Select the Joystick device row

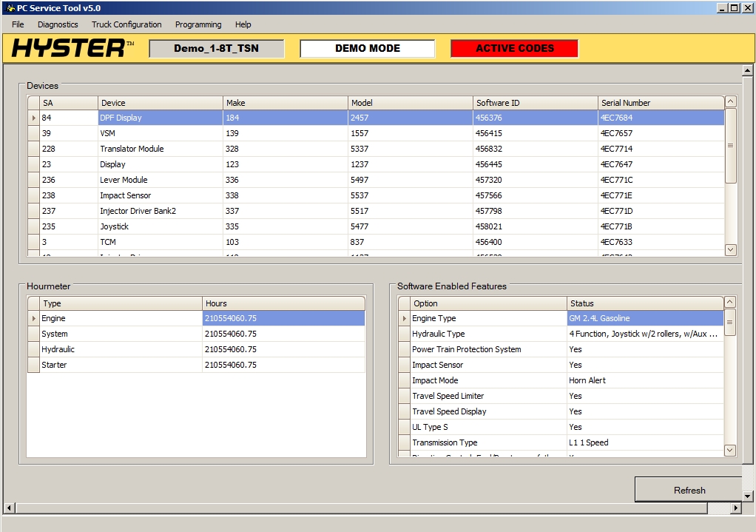(x=222, y=226)
